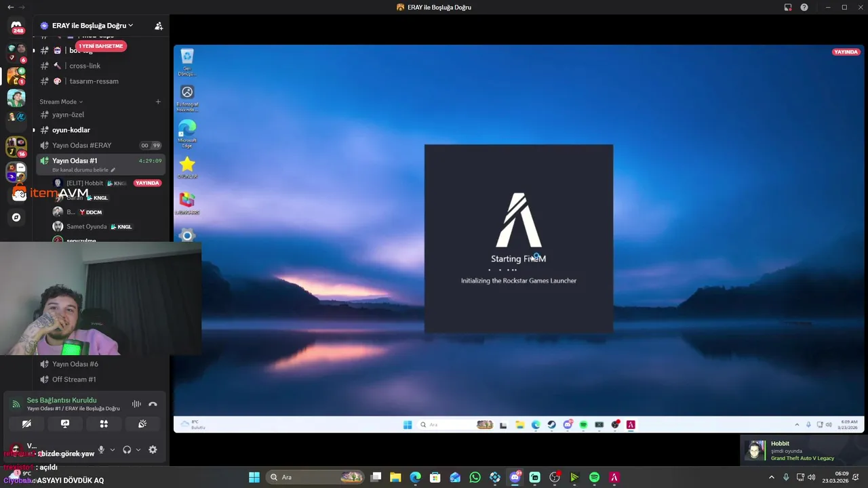Viewport: 868px width, 488px height.
Task: Launch Microsoft Edge from bottom taskbar
Action: coord(415,477)
